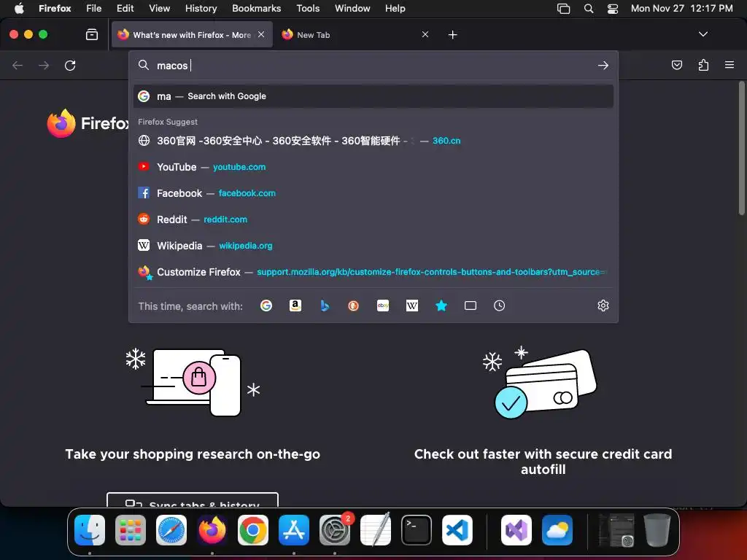Viewport: 747px width, 560px height.
Task: Expand the list all tabs chevron
Action: pos(703,34)
